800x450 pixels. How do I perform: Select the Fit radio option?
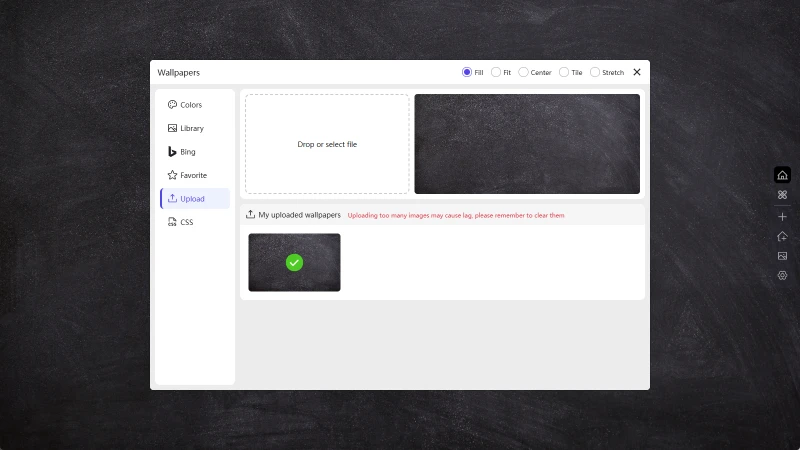(501, 72)
